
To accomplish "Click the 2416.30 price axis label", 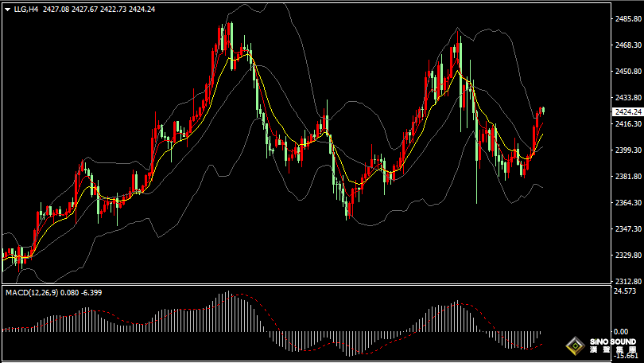I will (607, 123).
